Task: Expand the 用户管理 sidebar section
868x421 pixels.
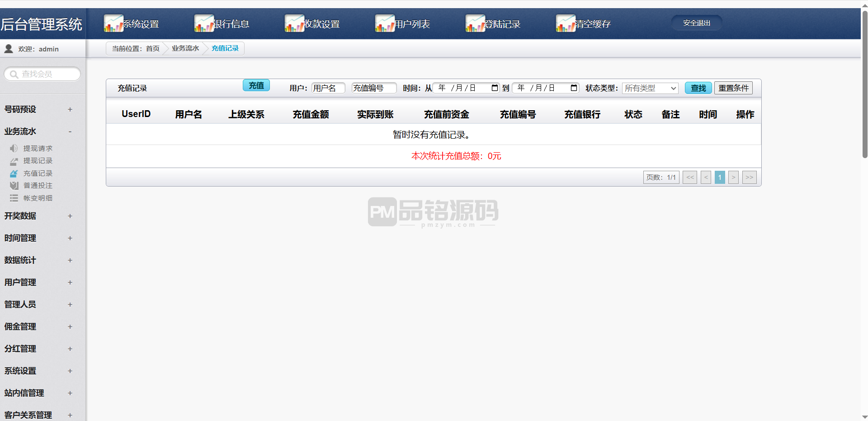Action: click(x=70, y=282)
